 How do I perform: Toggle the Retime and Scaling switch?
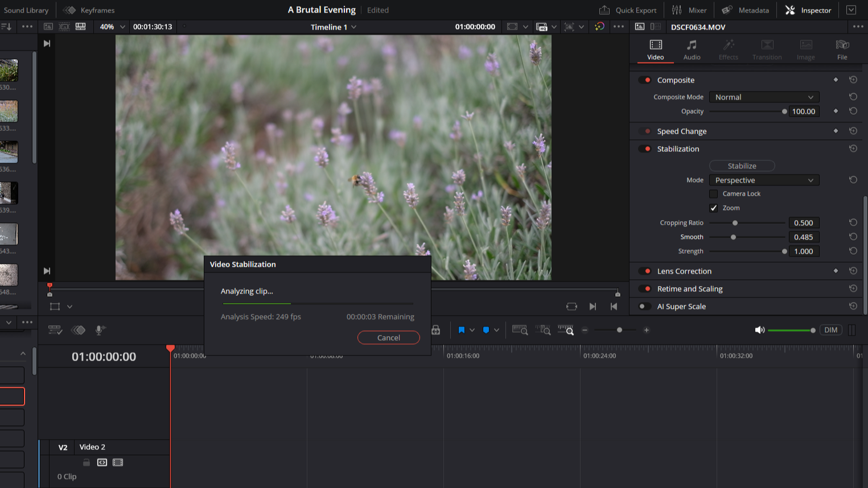644,289
